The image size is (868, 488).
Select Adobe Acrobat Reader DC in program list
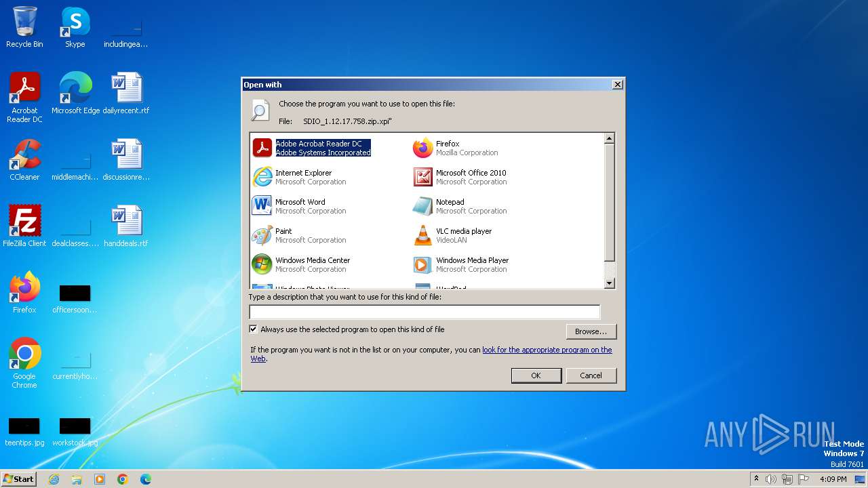312,148
